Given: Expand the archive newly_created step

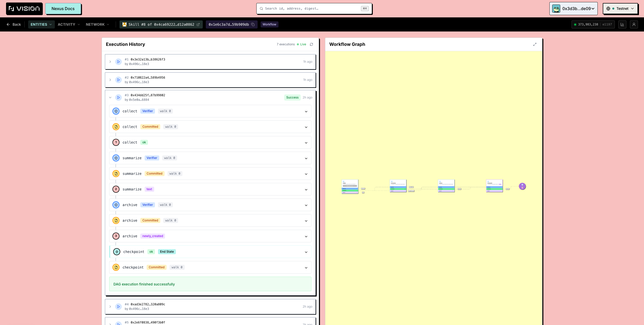Looking at the screenshot, I should coord(306,236).
